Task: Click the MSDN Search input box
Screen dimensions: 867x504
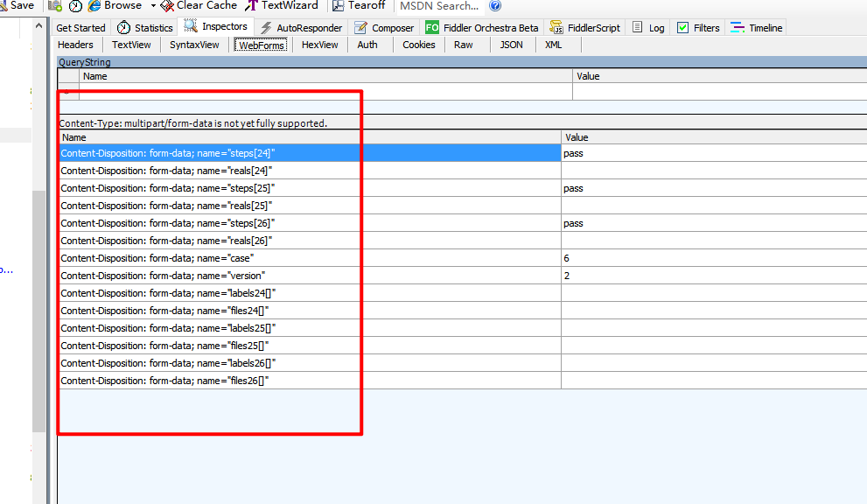Action: pyautogui.click(x=439, y=6)
